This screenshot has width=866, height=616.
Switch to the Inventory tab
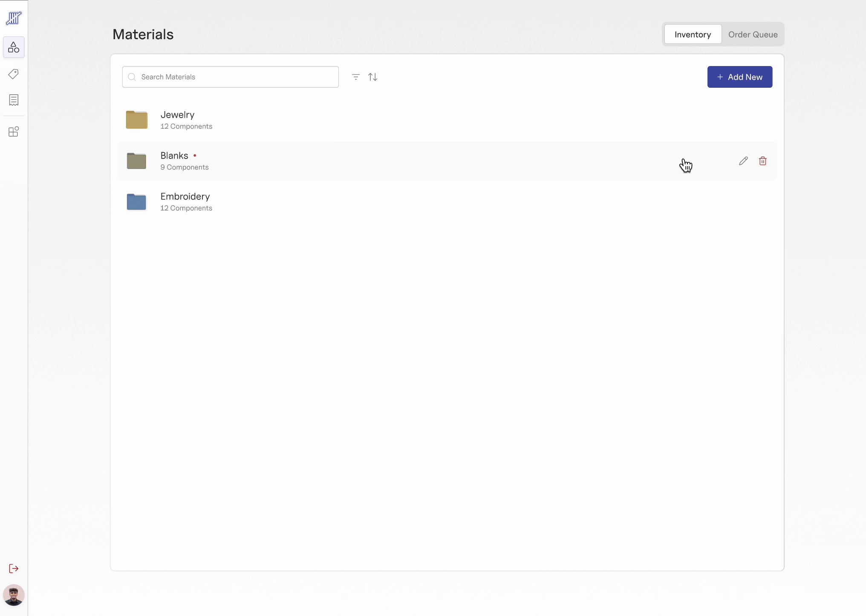693,35
